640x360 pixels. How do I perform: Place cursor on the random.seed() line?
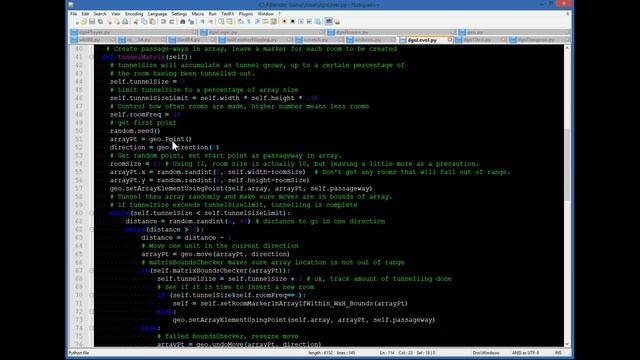tap(135, 131)
